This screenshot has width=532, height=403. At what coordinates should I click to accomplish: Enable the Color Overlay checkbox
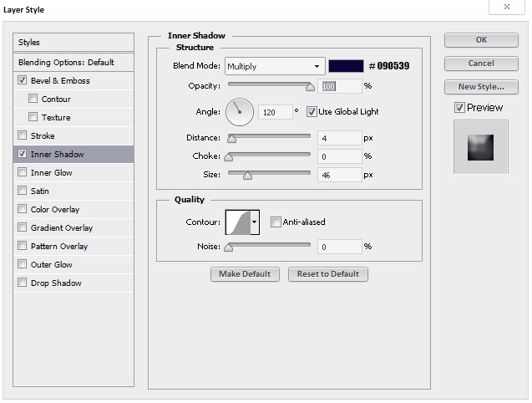pyautogui.click(x=22, y=209)
